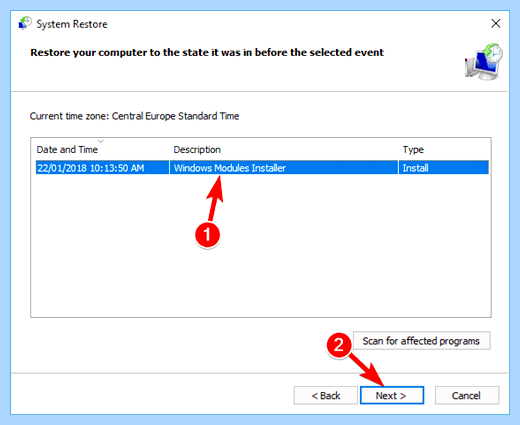Click the Current time zone text

click(134, 116)
